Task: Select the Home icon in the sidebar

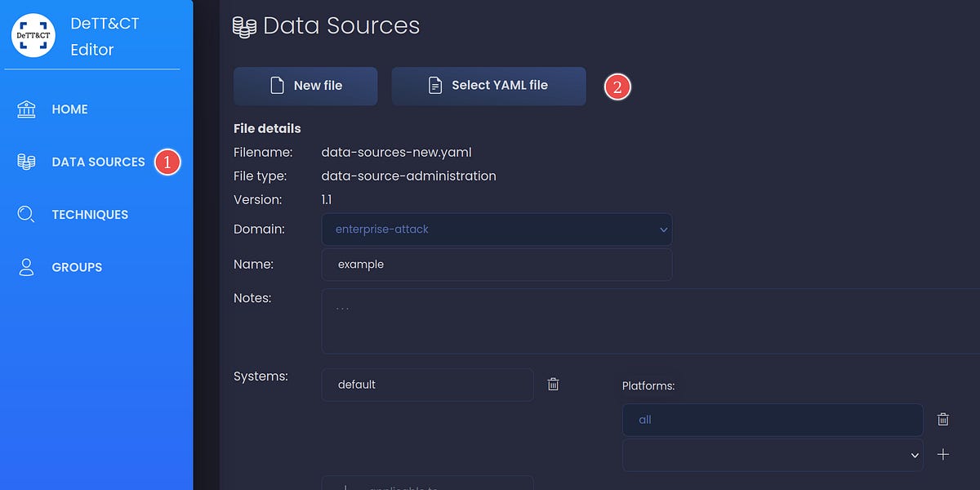Action: tap(25, 108)
